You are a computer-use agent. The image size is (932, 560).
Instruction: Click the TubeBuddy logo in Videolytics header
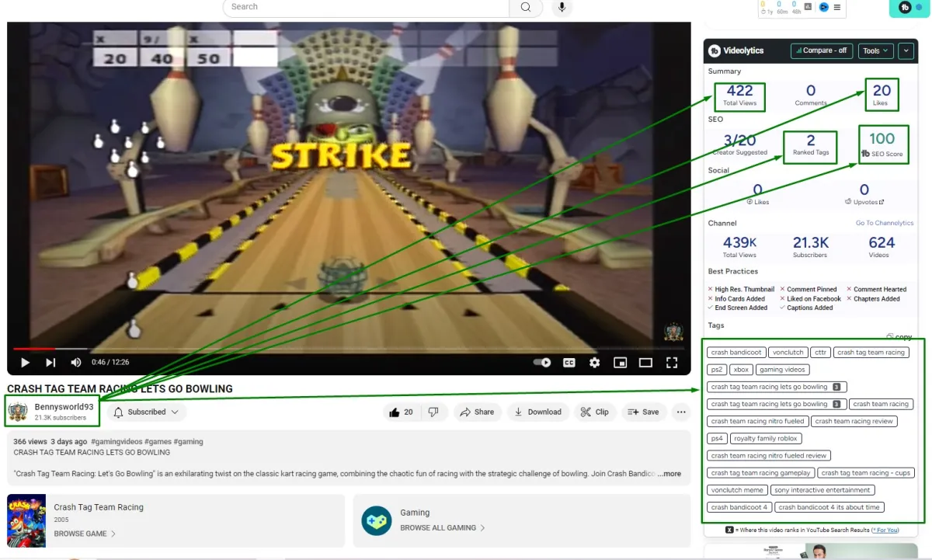[x=715, y=50]
